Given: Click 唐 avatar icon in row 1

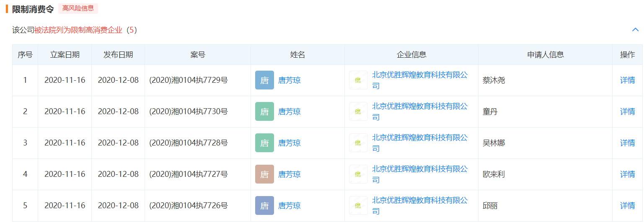Looking at the screenshot, I should point(264,80).
